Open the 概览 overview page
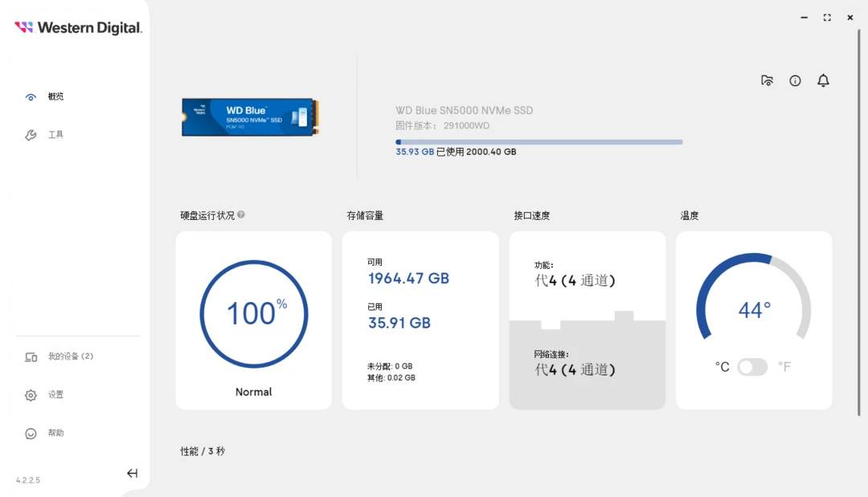Screen dimensions: 868x497 (55, 96)
